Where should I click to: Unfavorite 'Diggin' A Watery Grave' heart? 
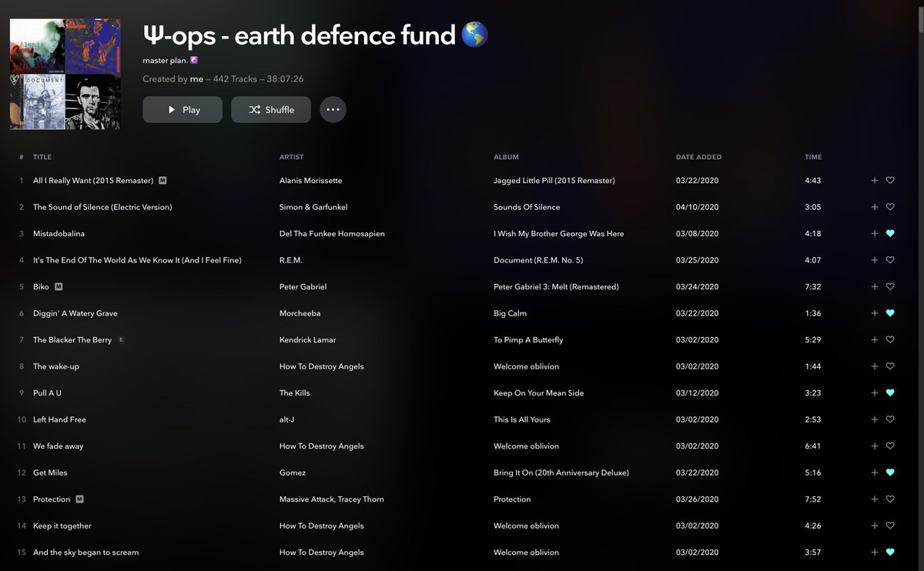890,313
